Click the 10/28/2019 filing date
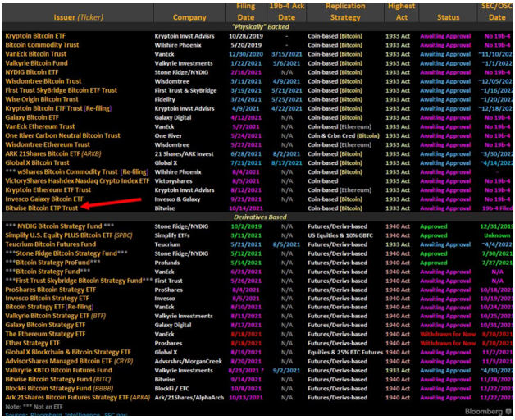The width and height of the screenshot is (515, 420). tap(245, 36)
